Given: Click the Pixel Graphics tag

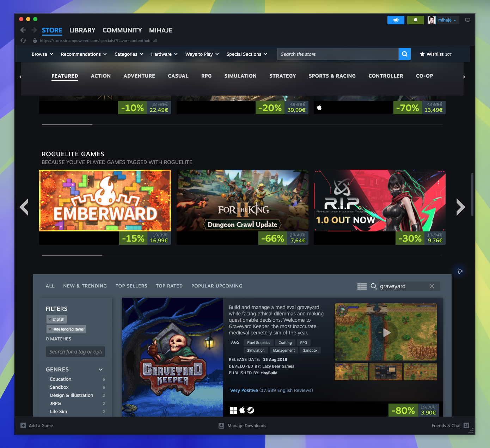Looking at the screenshot, I should click(259, 343).
